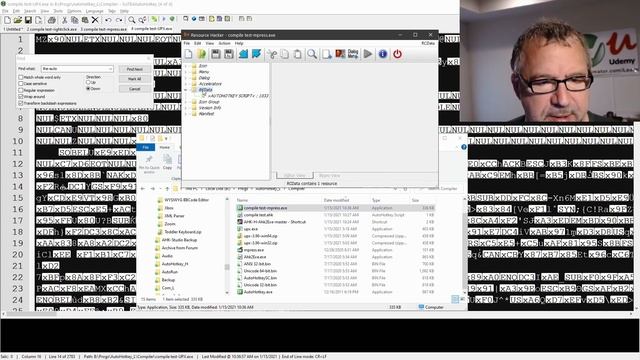This screenshot has width=640, height=360.
Task: Collapse the RCData node in resource tree
Action: (186, 90)
